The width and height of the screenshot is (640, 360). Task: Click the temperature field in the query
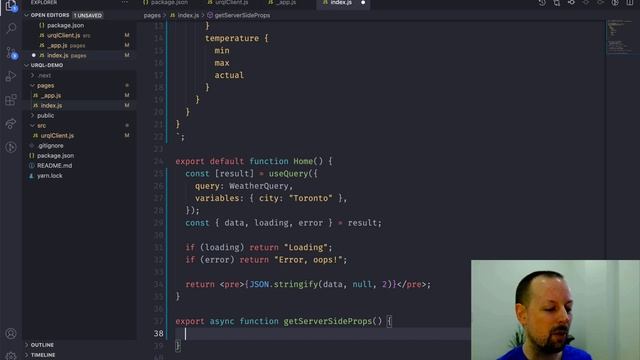click(x=232, y=38)
